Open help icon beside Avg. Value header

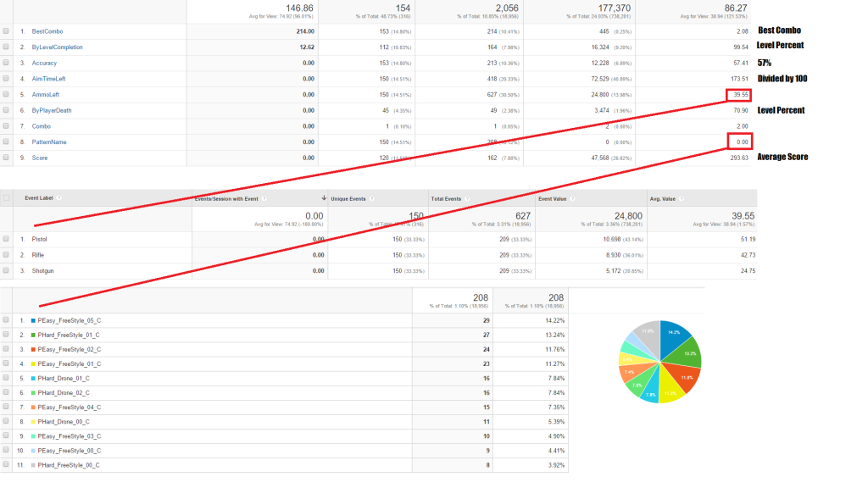[x=681, y=198]
